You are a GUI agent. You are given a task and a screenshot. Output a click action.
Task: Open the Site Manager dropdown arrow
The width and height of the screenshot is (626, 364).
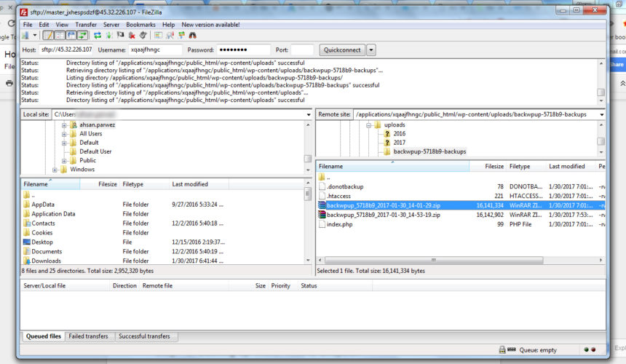tap(35, 36)
